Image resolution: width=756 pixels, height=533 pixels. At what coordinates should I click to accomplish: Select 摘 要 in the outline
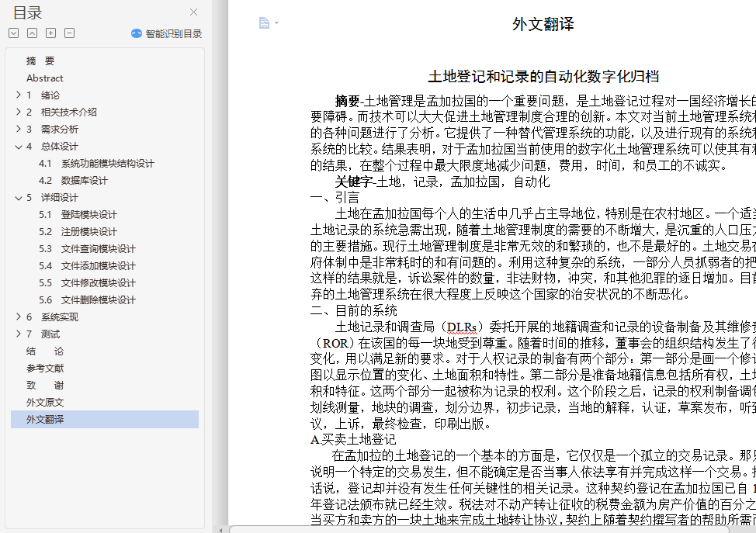click(40, 61)
